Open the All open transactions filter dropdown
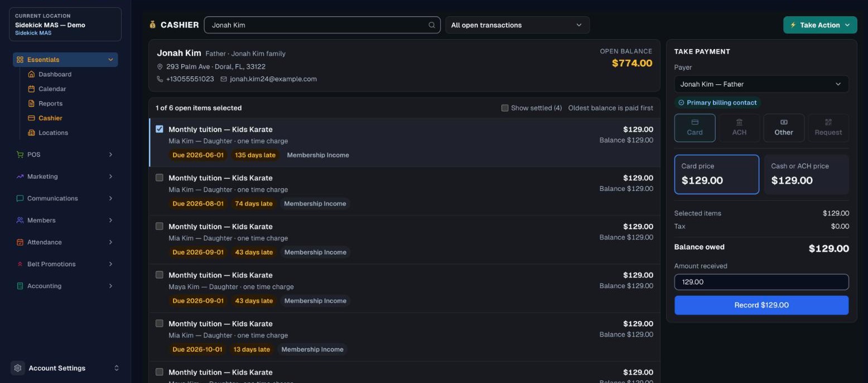This screenshot has width=868, height=383. pyautogui.click(x=517, y=25)
